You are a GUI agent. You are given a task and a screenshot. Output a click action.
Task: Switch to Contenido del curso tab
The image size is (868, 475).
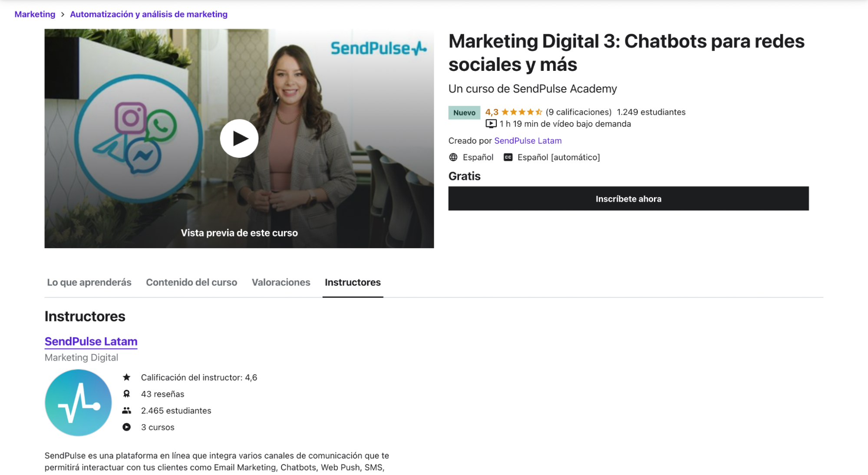[191, 282]
